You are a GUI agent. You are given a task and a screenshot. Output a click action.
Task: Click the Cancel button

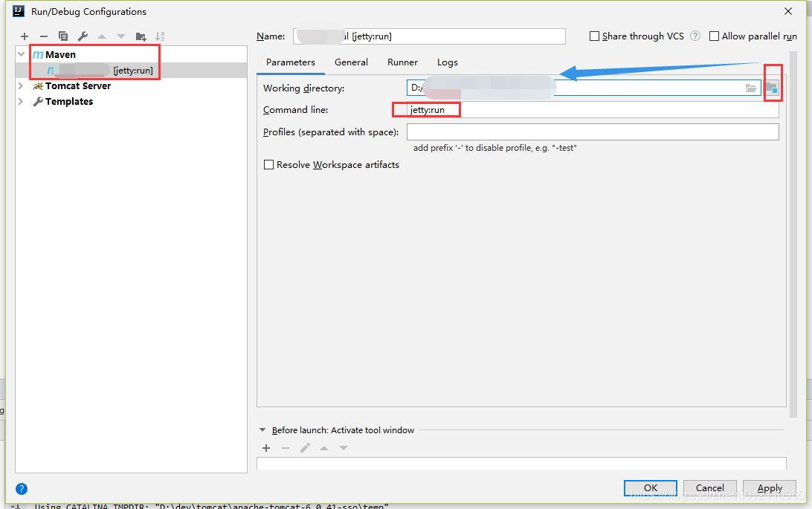point(710,487)
